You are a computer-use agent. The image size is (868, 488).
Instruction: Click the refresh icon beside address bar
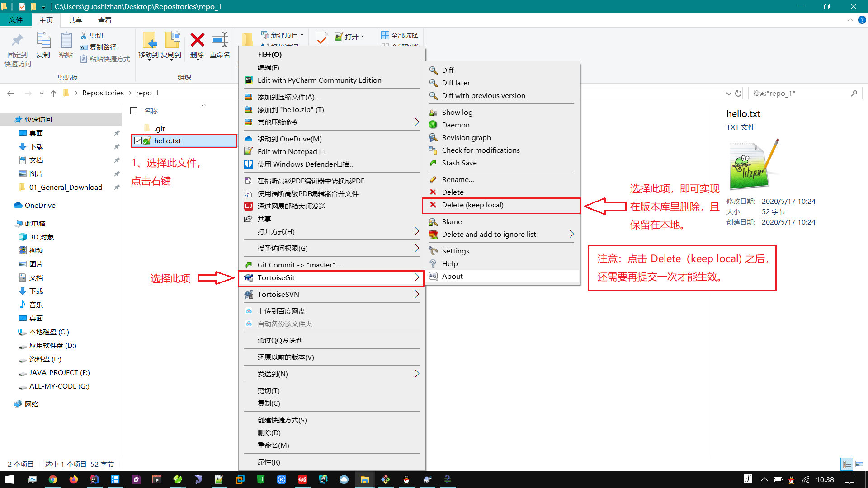pos(738,94)
